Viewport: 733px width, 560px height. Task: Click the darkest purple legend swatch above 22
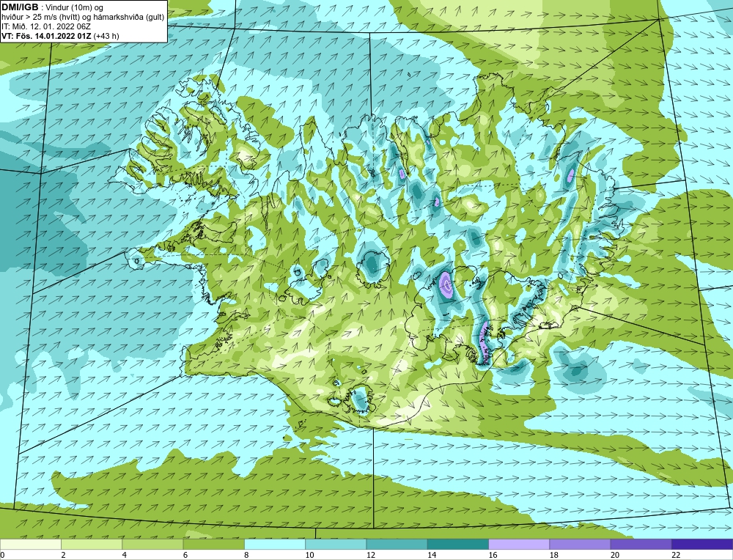tap(702, 544)
